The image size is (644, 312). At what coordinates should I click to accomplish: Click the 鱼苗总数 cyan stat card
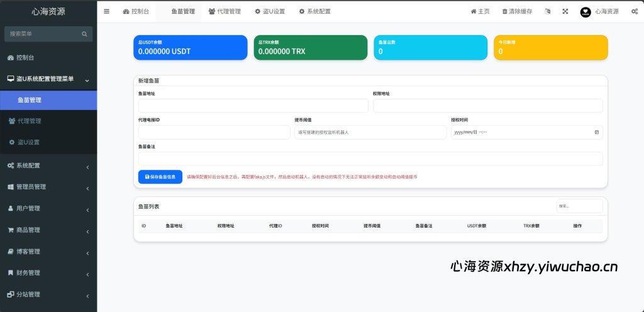tap(430, 48)
